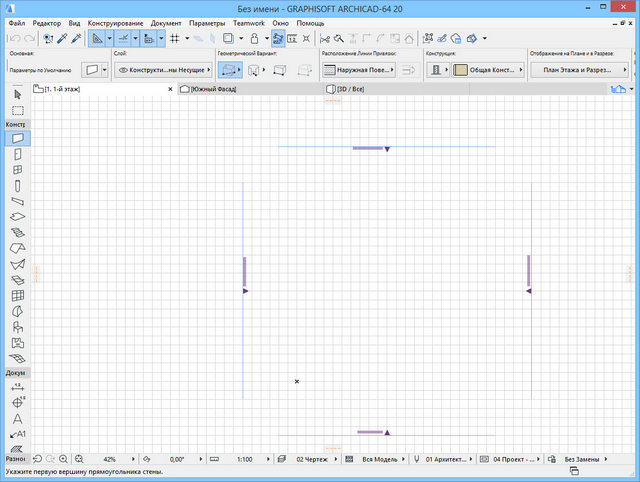Viewport: 640px width, 482px height.
Task: Expand the Вся Модель dropdown
Action: click(378, 459)
